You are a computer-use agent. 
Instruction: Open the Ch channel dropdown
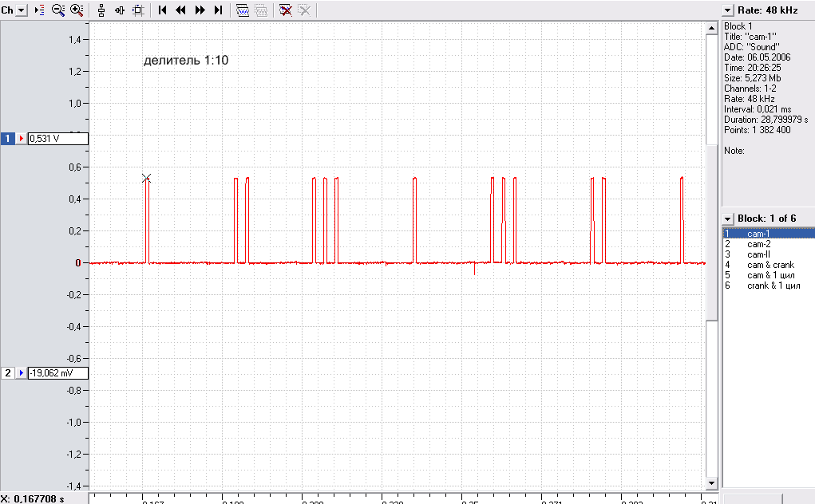click(x=22, y=10)
